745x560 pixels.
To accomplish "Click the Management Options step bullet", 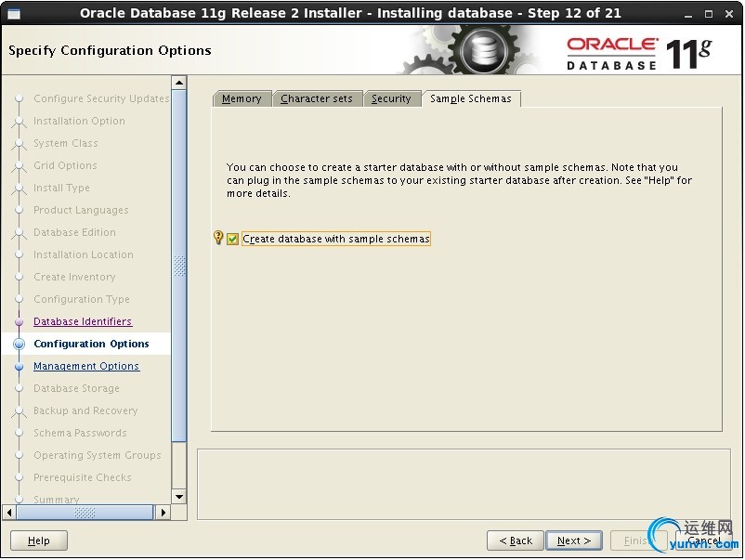I will coord(19,366).
